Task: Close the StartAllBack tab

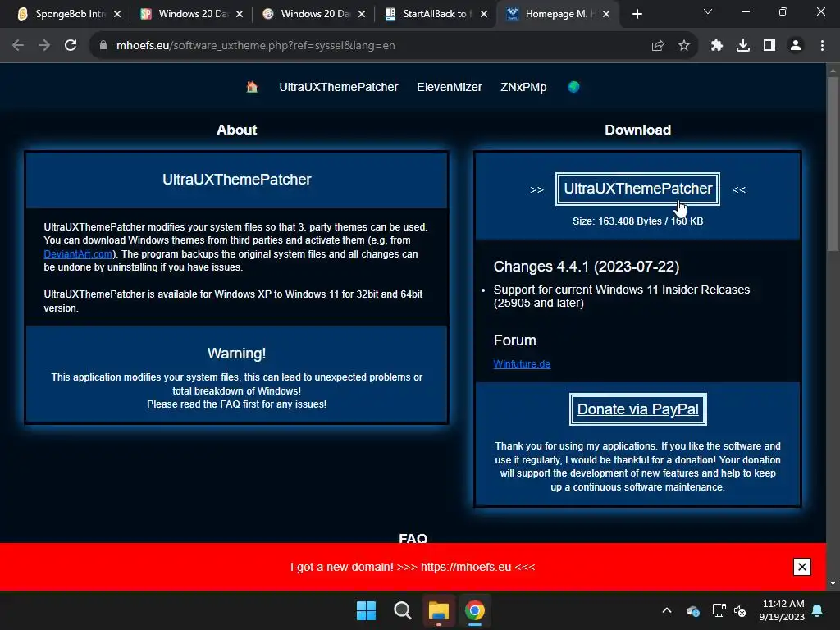Action: pyautogui.click(x=484, y=14)
